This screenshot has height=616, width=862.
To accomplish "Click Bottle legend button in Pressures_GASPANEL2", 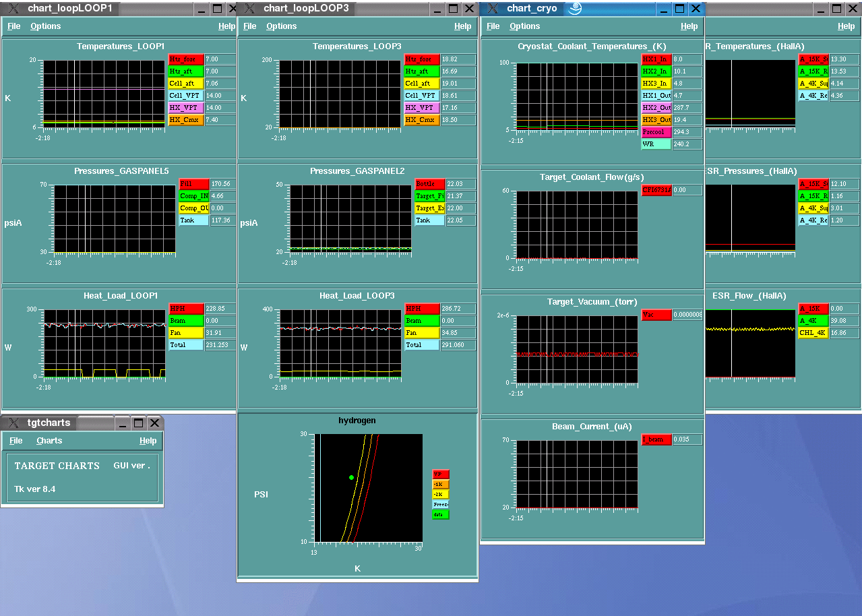I will [430, 184].
